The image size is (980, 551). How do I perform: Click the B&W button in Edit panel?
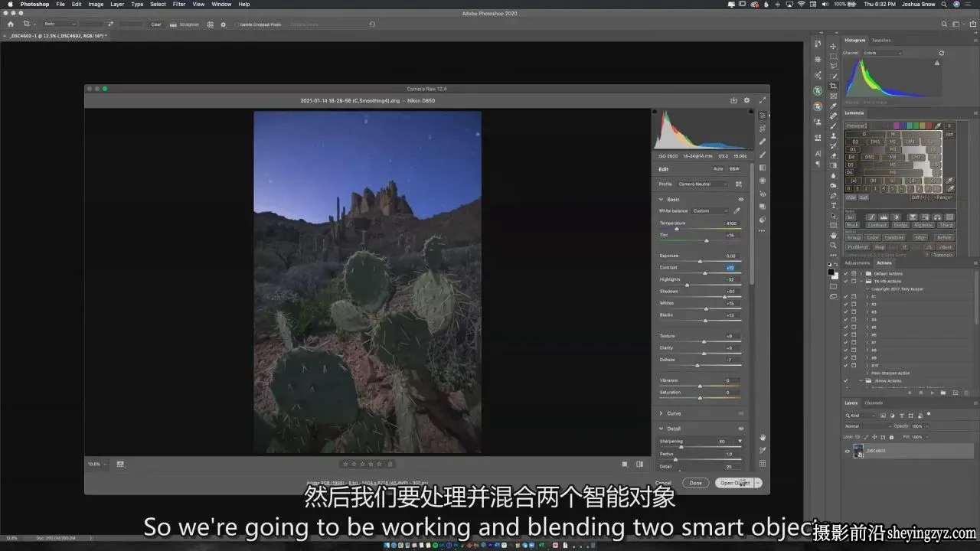[x=734, y=168]
